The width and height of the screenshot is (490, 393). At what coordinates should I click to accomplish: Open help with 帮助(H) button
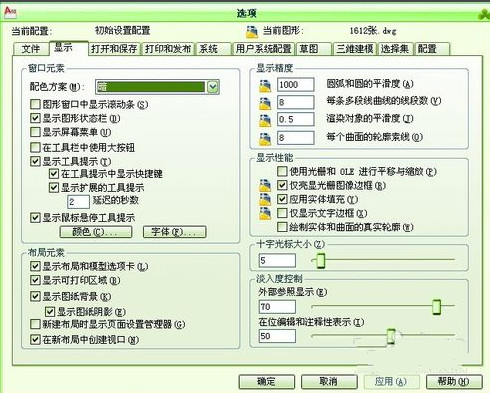point(454,382)
